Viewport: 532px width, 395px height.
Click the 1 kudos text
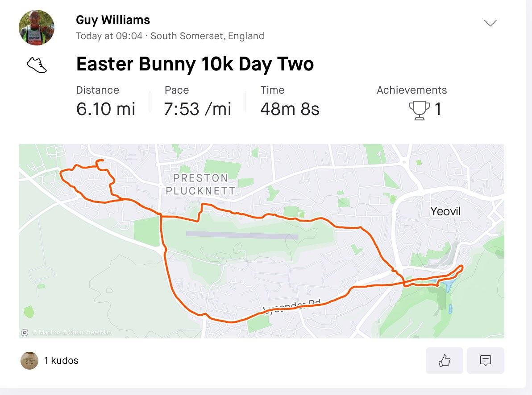click(x=62, y=360)
